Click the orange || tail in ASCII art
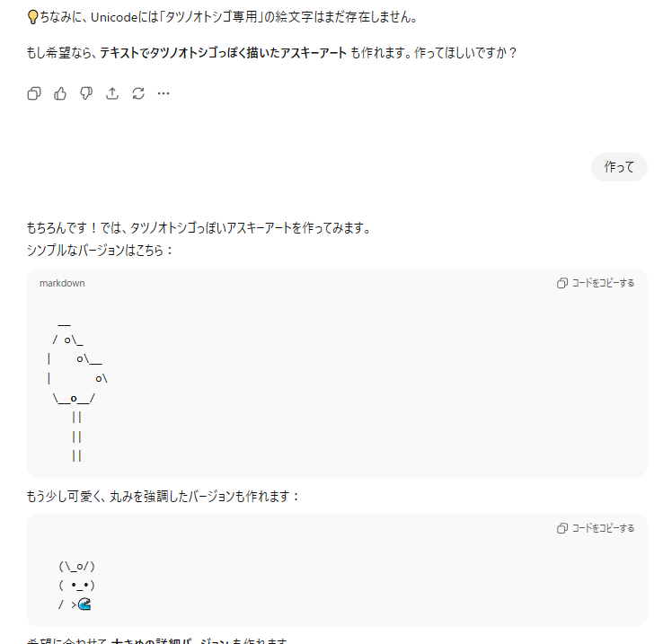 pos(77,436)
